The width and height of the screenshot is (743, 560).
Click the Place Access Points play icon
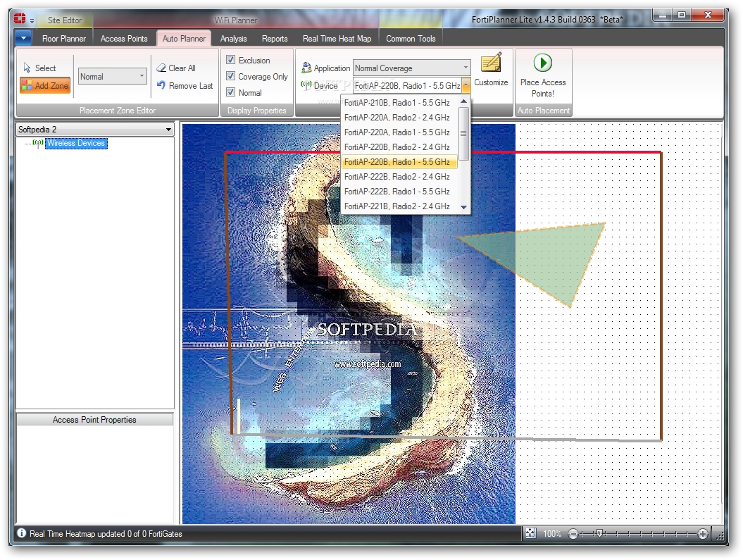pyautogui.click(x=542, y=63)
